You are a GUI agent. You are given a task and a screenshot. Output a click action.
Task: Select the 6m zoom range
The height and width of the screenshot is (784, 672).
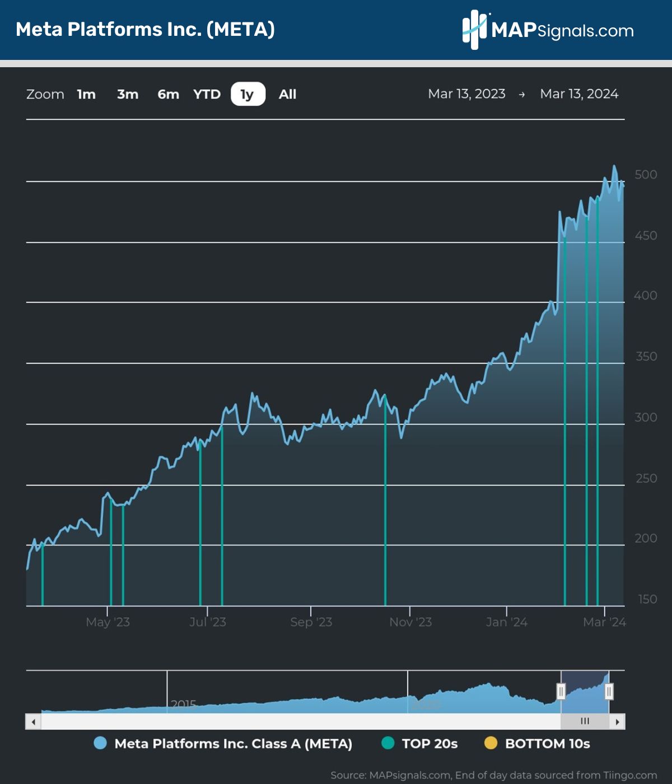(x=168, y=94)
